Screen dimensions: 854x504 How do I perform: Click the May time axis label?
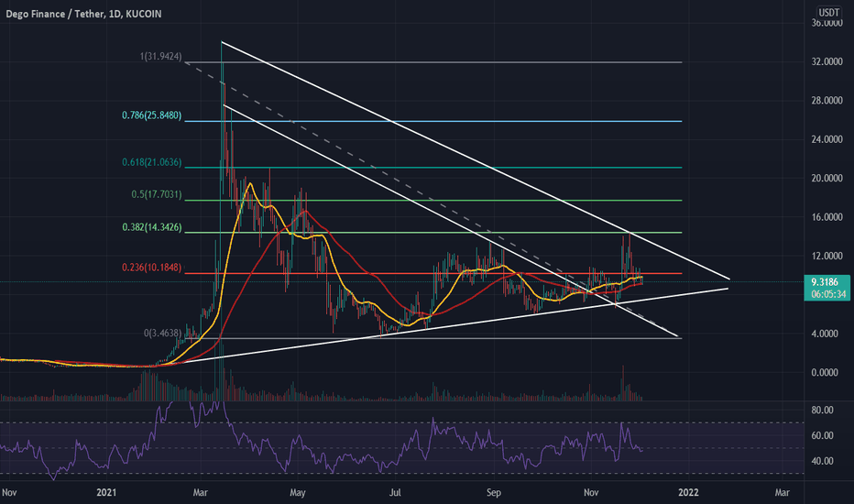point(298,493)
